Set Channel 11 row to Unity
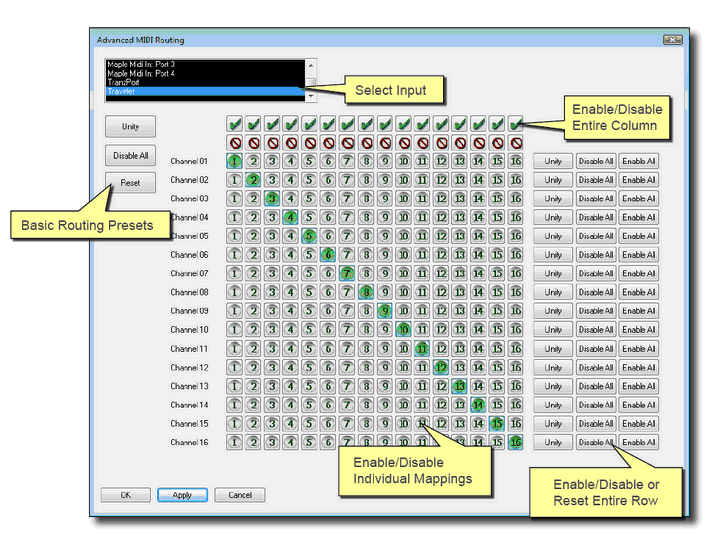 tap(553, 348)
